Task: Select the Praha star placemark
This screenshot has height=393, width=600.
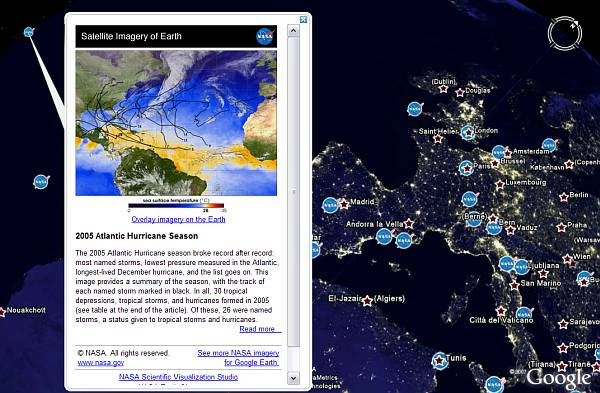Action: pyautogui.click(x=561, y=227)
